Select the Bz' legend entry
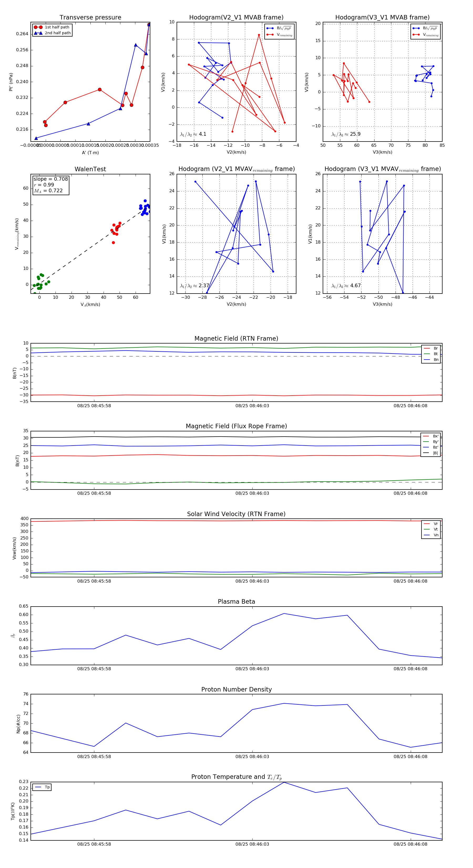 [x=431, y=447]
